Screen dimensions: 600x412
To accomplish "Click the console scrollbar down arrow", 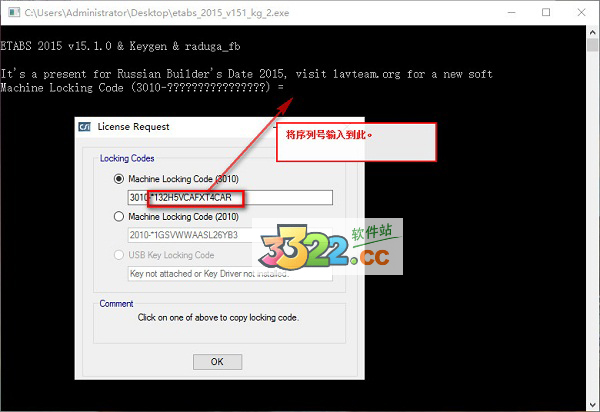I will point(592,404).
